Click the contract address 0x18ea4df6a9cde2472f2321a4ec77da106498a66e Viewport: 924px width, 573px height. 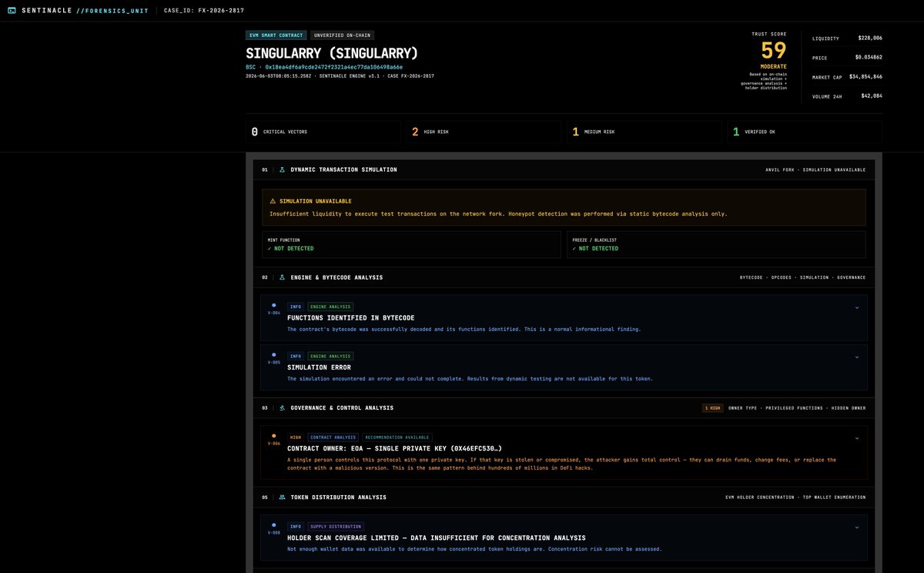click(334, 67)
